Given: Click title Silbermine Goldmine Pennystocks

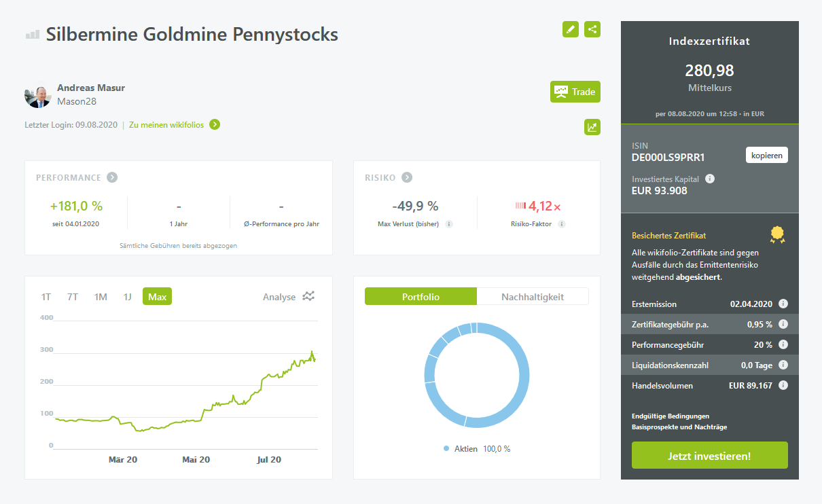Looking at the screenshot, I should tap(192, 35).
